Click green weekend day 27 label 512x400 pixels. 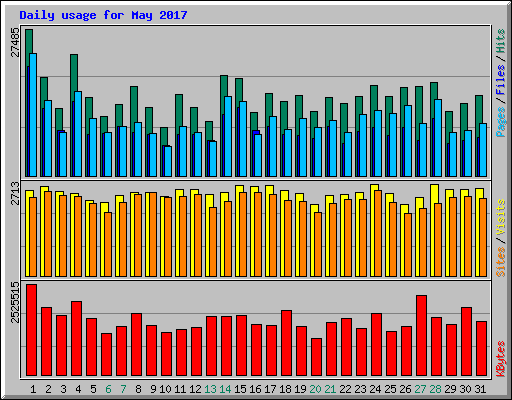(x=420, y=389)
